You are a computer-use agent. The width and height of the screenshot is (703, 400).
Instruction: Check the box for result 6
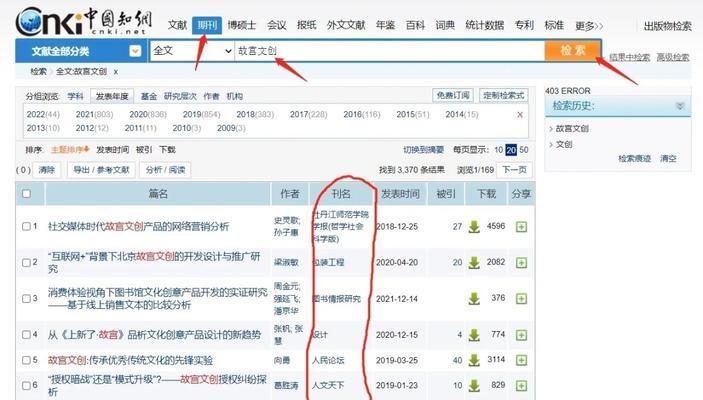[26, 385]
